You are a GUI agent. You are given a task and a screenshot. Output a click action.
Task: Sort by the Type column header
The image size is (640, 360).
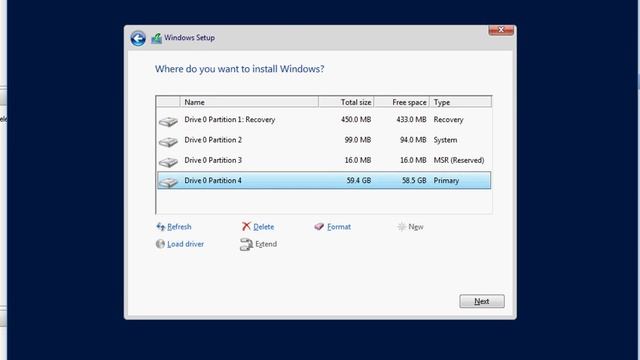tap(461, 102)
